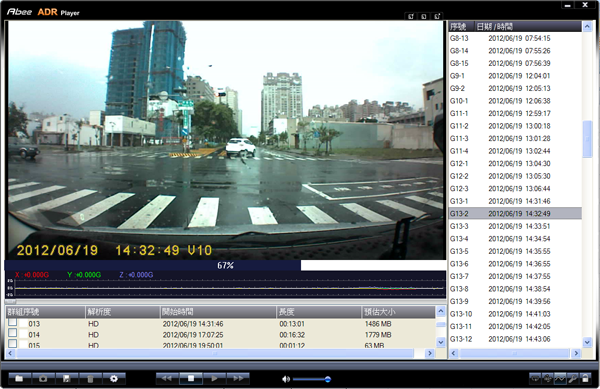This screenshot has width=600, height=389.
Task: Select file G12-3 in the list
Action: pos(515,189)
